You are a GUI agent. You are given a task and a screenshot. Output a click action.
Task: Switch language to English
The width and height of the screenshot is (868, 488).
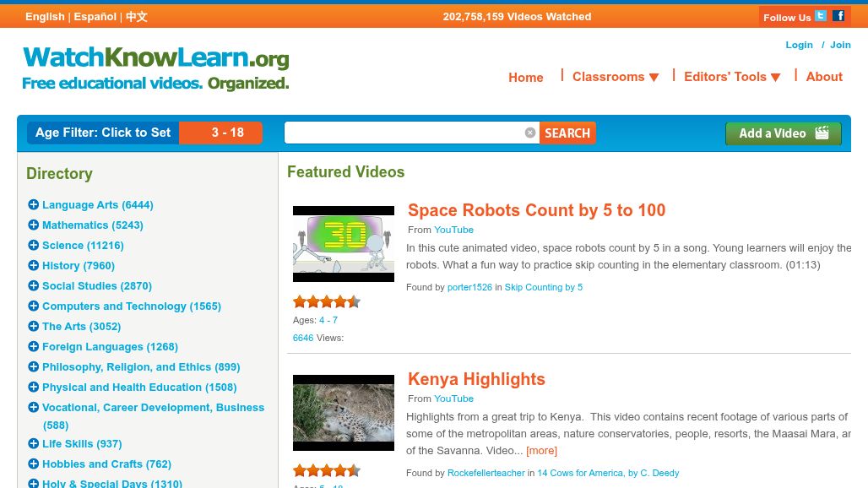(45, 17)
